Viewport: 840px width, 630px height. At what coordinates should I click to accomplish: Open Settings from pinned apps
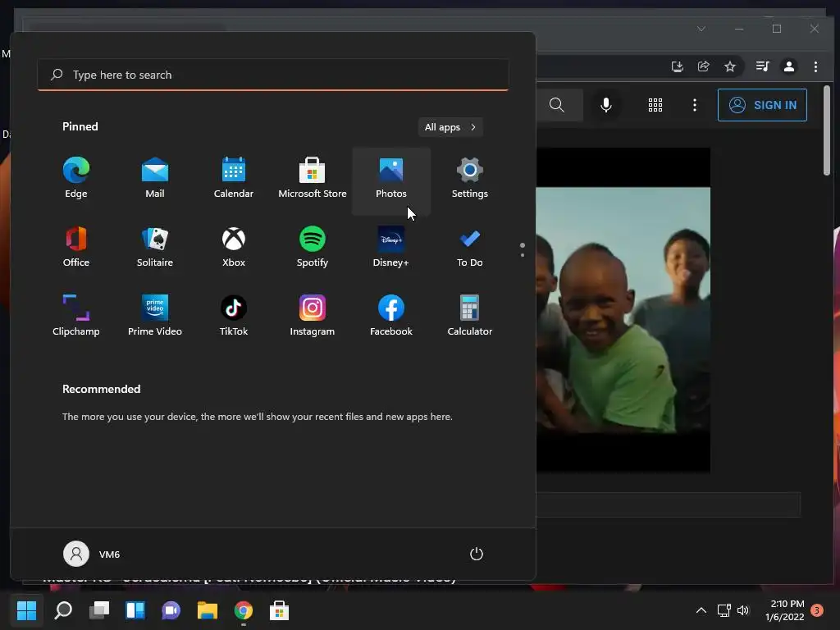click(470, 178)
